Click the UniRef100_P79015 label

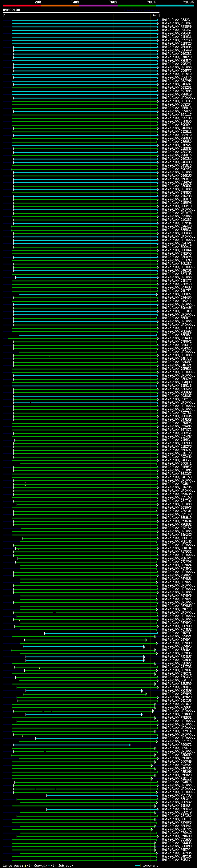click(177, 833)
